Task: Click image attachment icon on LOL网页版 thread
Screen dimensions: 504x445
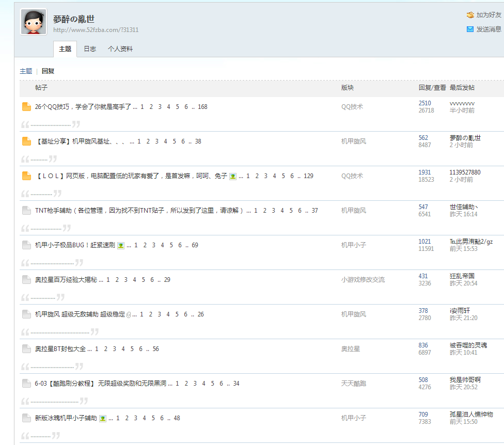Action: pos(233,177)
